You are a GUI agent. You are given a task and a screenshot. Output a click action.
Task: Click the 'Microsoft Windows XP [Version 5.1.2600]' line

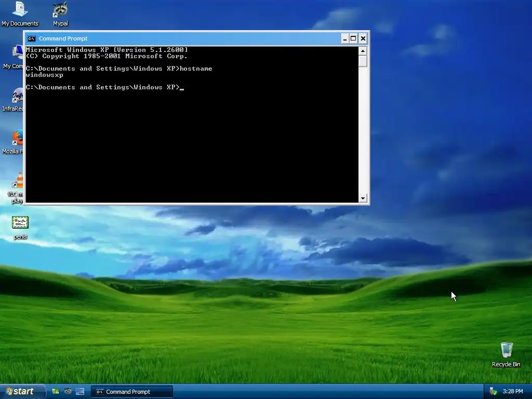(107, 50)
